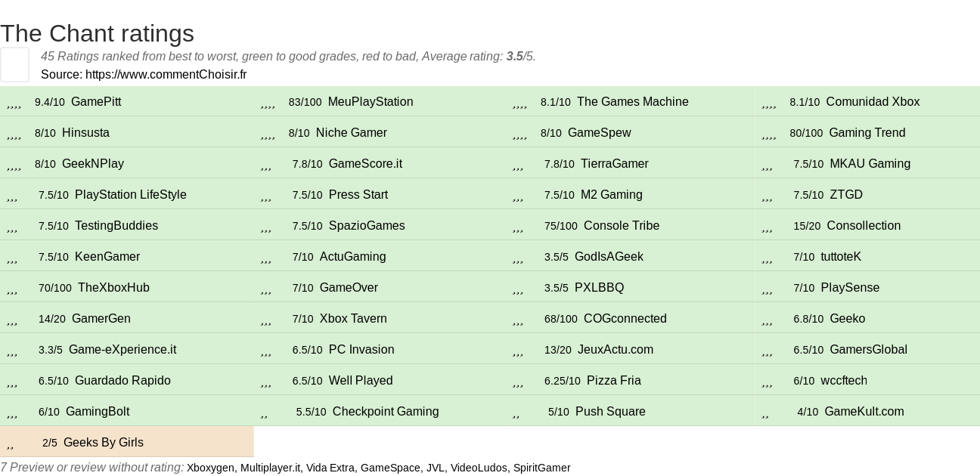Click the Niche Gamer rating
980x476 pixels.
point(380,132)
